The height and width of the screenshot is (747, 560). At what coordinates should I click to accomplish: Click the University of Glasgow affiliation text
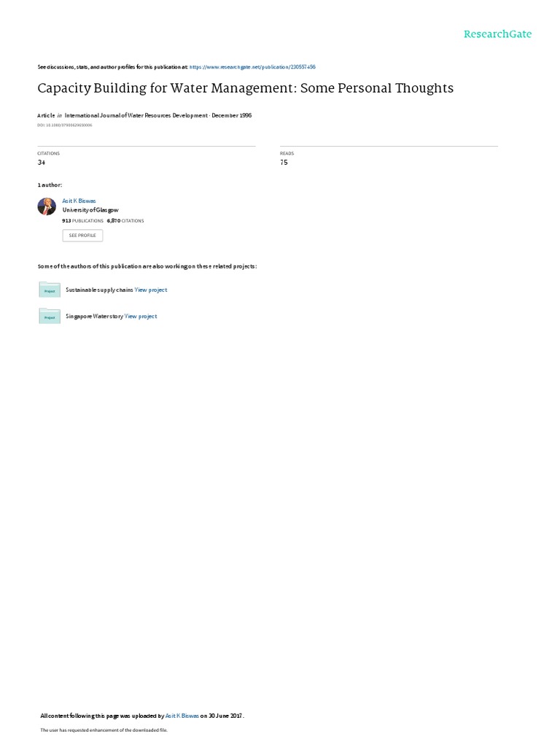90,210
